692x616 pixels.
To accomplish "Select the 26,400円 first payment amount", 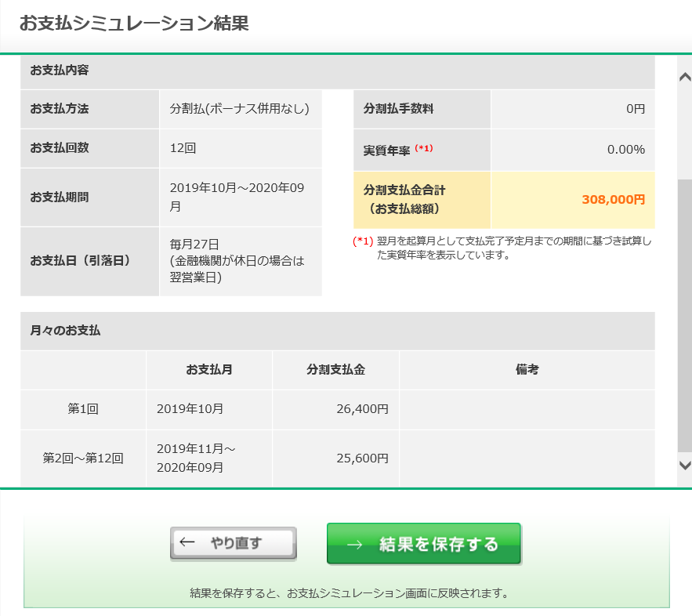I will [x=362, y=409].
